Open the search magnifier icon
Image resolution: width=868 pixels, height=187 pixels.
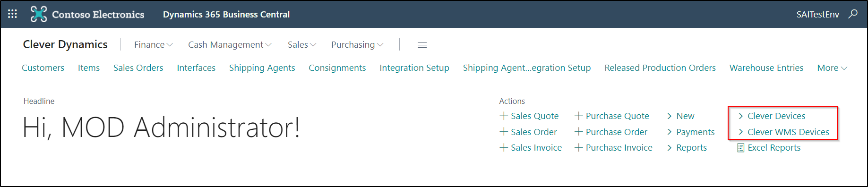pos(853,14)
